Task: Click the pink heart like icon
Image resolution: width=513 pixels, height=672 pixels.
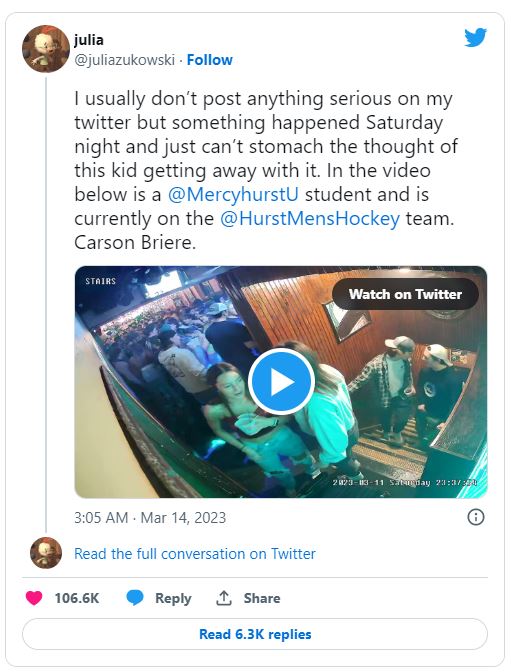Action: [34, 597]
